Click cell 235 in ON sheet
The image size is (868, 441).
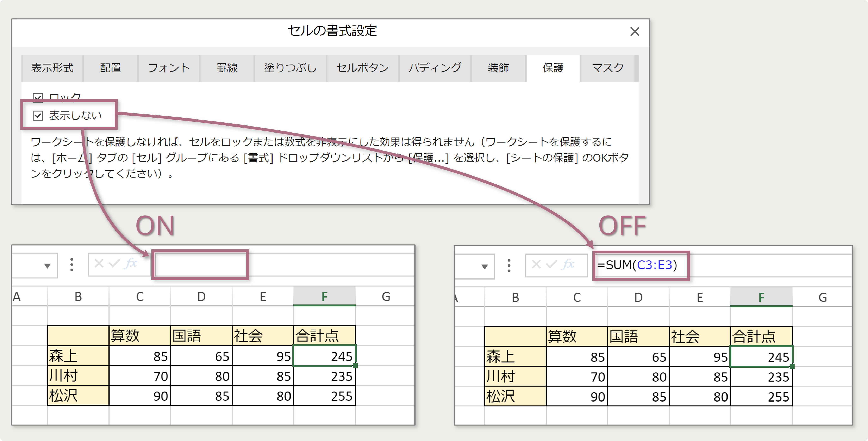pyautogui.click(x=324, y=376)
